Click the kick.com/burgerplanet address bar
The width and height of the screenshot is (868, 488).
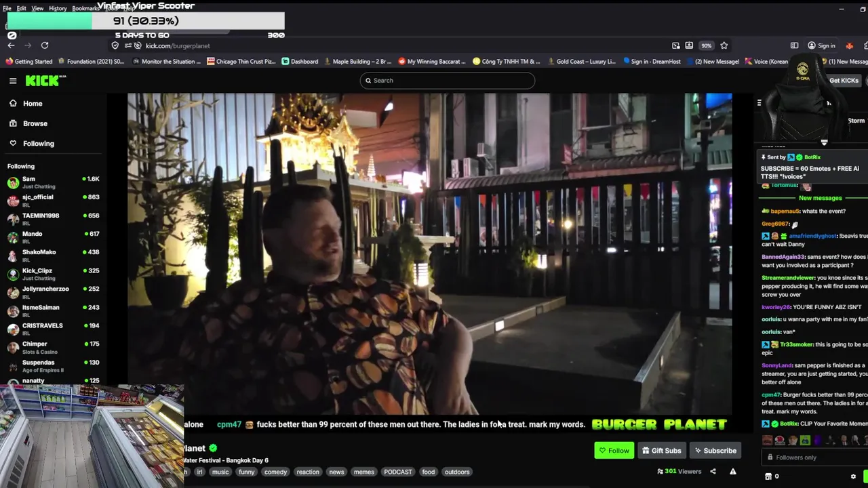393,45
